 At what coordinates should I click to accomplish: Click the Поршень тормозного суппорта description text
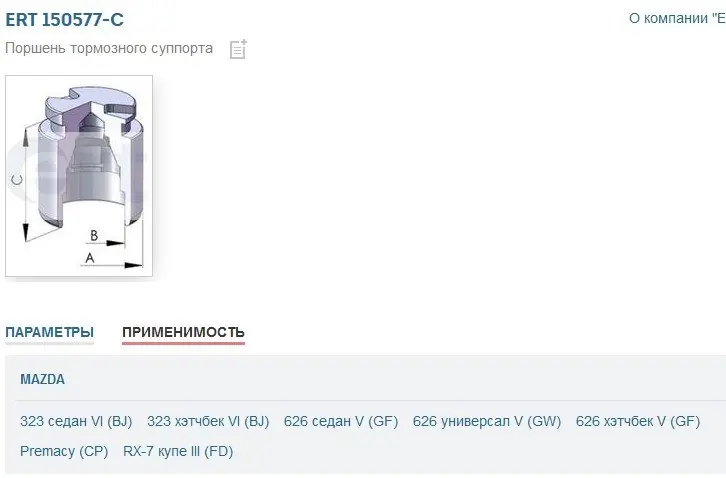point(109,48)
